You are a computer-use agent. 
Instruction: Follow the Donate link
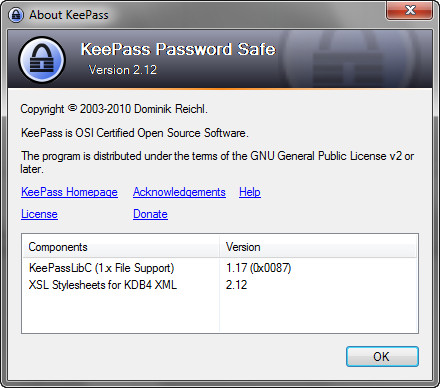(x=150, y=214)
